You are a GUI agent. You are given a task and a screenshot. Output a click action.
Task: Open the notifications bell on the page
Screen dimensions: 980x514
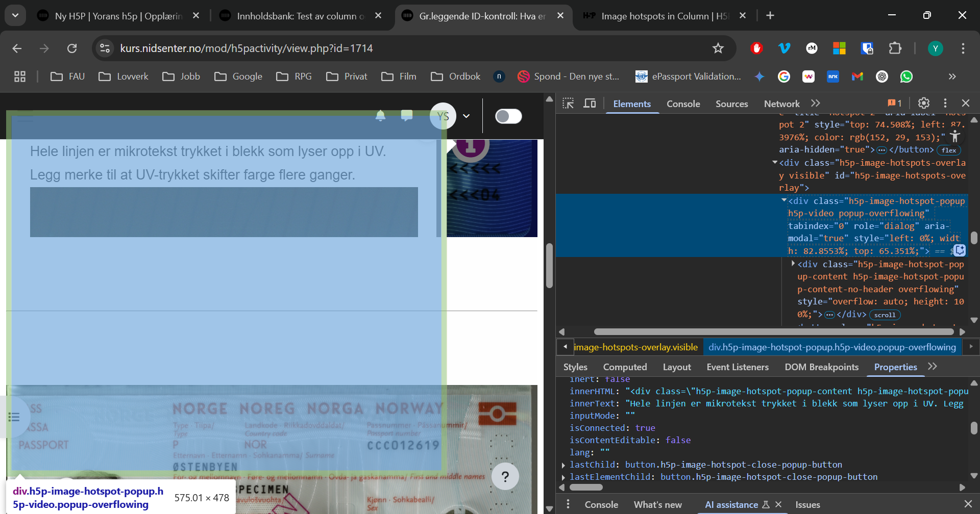point(380,116)
